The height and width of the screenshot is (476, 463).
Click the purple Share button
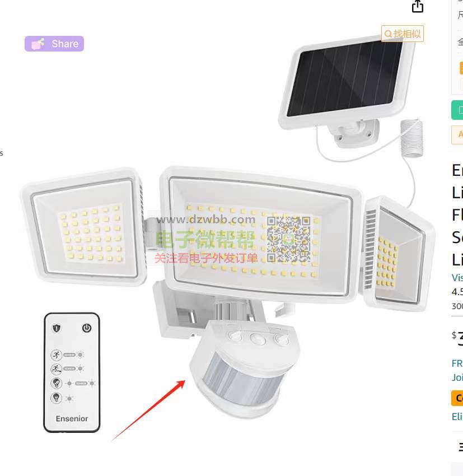pyautogui.click(x=54, y=44)
